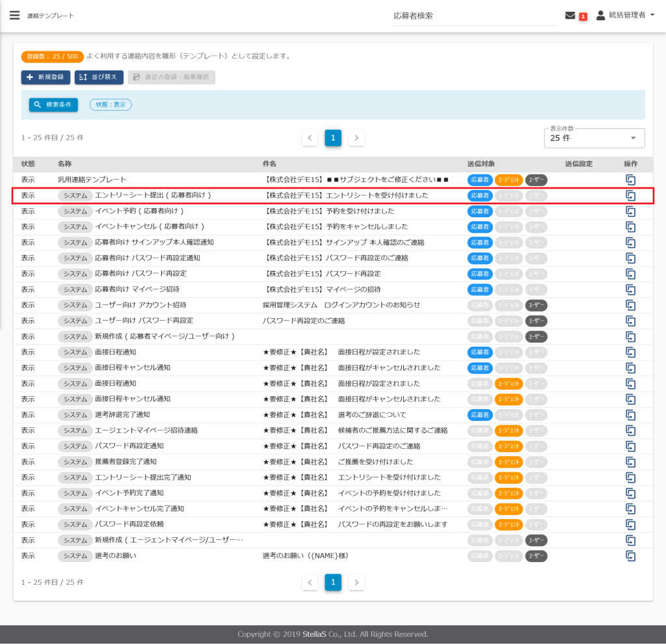The height and width of the screenshot is (644, 666).
Task: Open the hamburger navigation menu
Action: (x=14, y=15)
